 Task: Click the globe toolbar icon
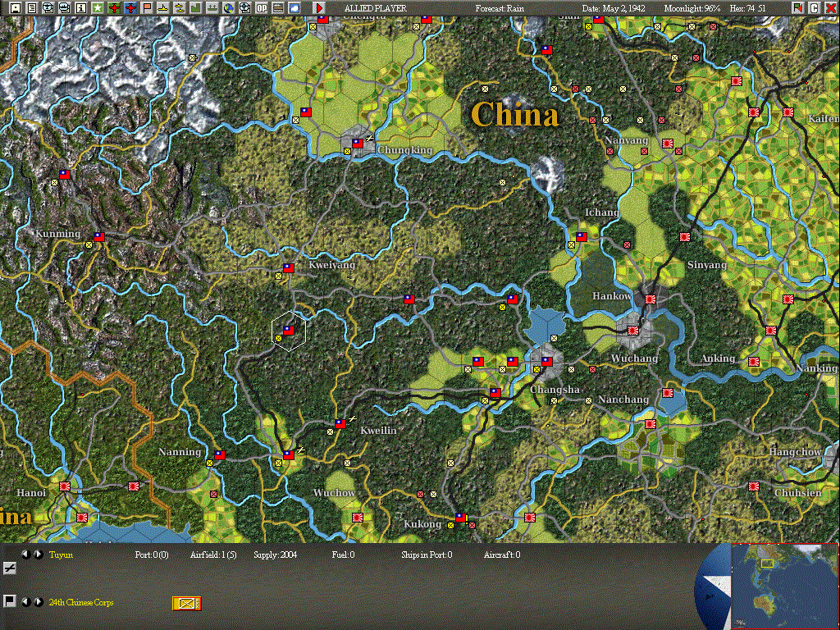pos(229,8)
